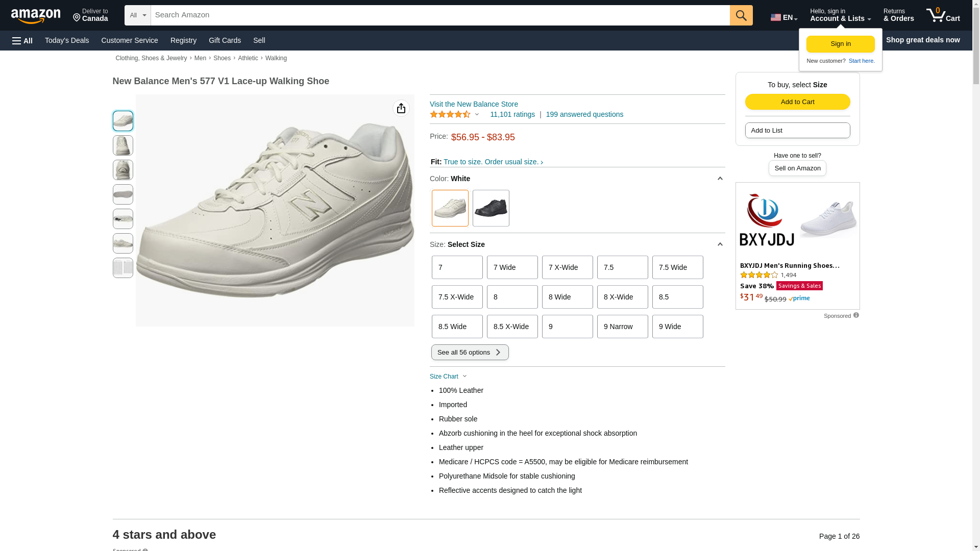Screen dimensions: 980x551
Task: Open the shopping cart icon
Action: pos(942,15)
